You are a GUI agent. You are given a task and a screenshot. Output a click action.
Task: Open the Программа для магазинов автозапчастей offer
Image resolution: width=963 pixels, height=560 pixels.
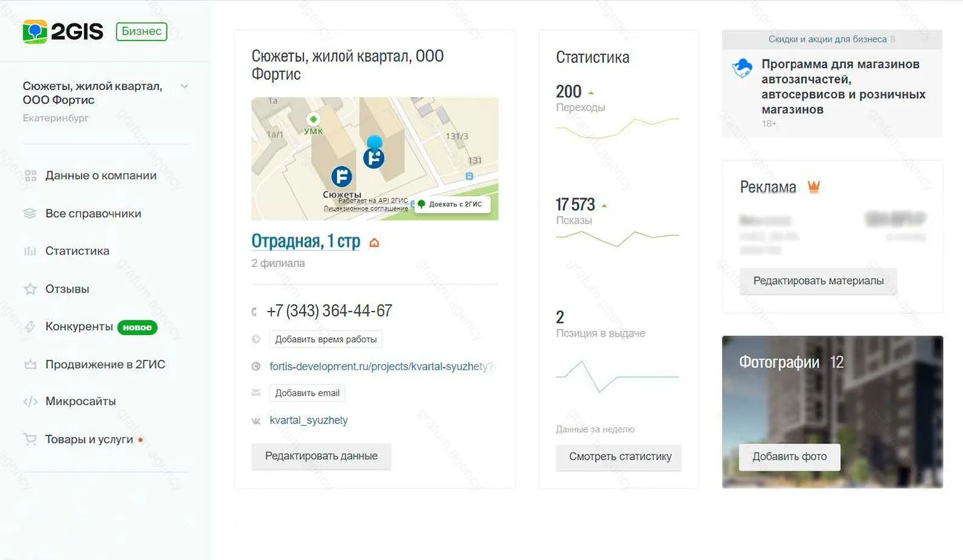(x=843, y=87)
